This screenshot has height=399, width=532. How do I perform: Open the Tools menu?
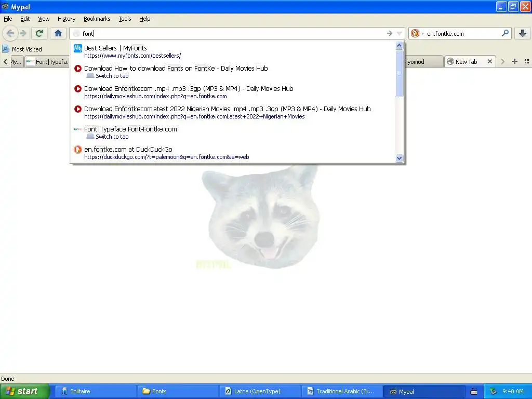(125, 19)
